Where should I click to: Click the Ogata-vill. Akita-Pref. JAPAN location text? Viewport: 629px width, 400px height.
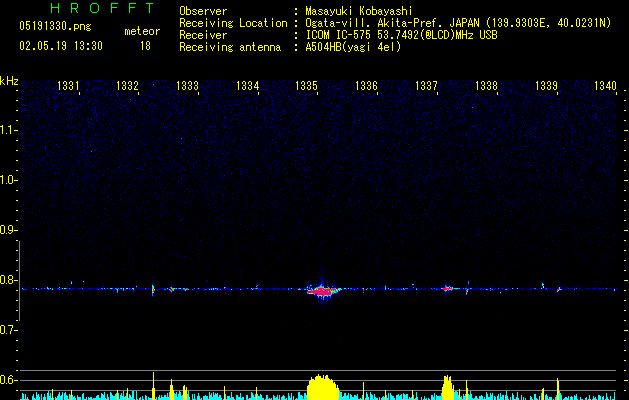pyautogui.click(x=458, y=23)
